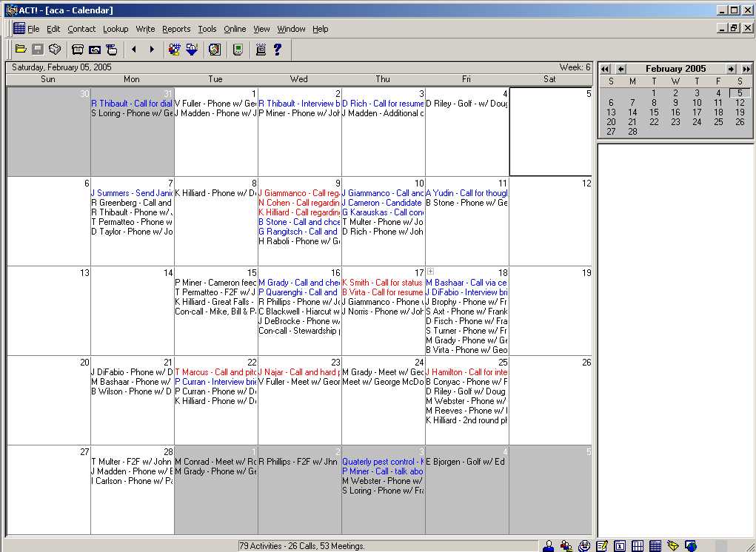Select the 'N Cohen - Call regarding' activity
Screen dimensions: 756x552
299,203
